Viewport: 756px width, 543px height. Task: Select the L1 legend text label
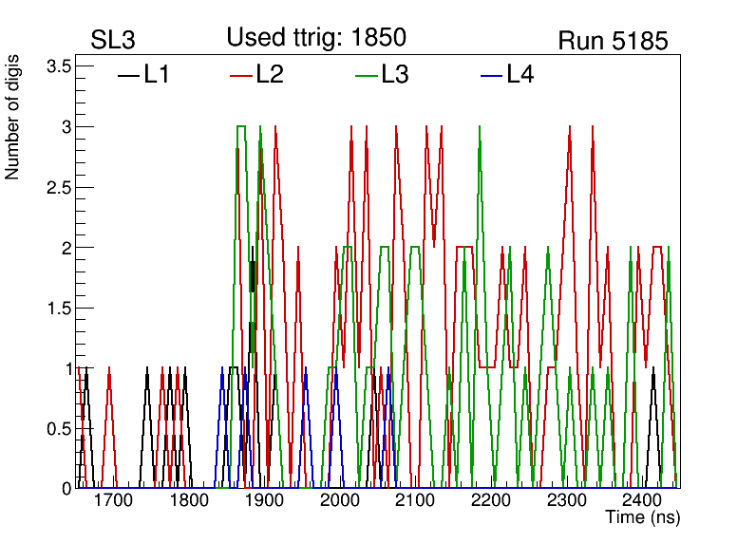point(157,75)
